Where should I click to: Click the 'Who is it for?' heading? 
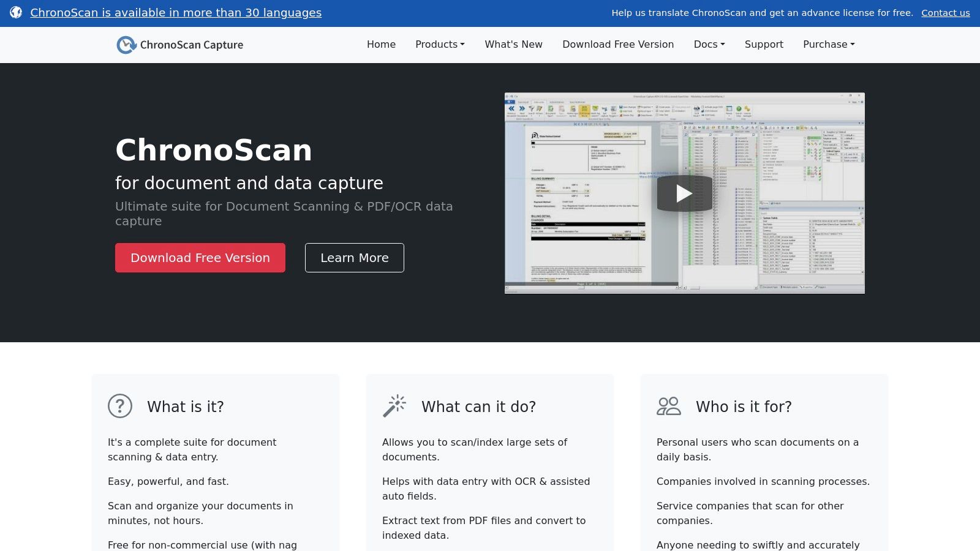point(744,407)
